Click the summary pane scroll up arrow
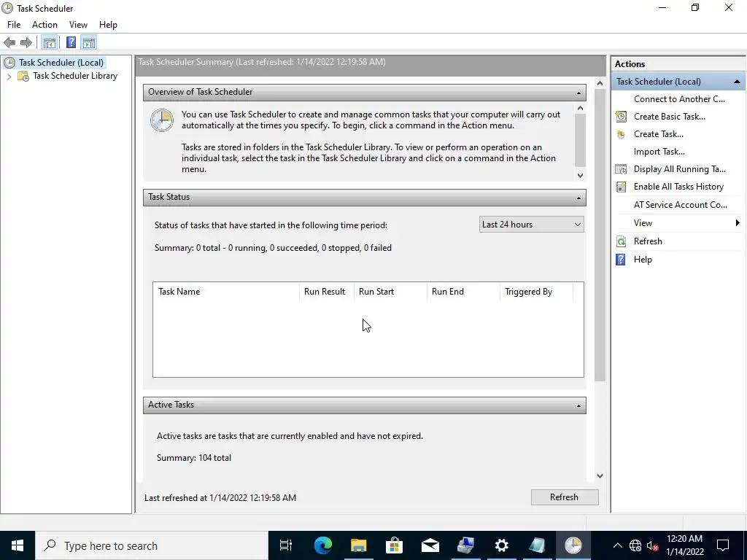Viewport: 747px width, 560px height. tap(600, 83)
